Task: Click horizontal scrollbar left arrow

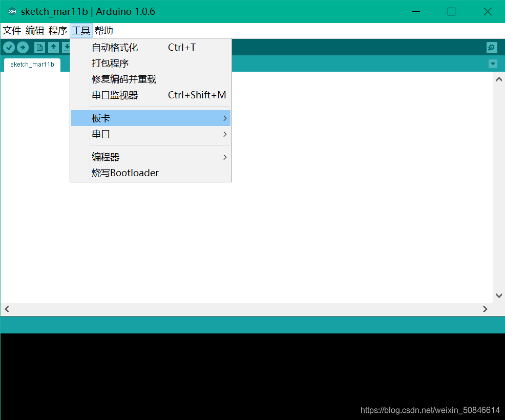Action: (7, 309)
